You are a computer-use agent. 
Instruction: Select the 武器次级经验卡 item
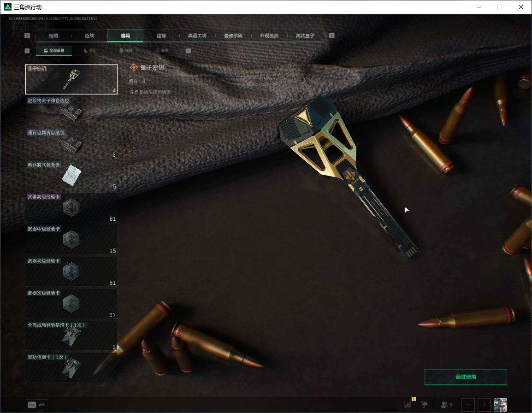(x=71, y=304)
